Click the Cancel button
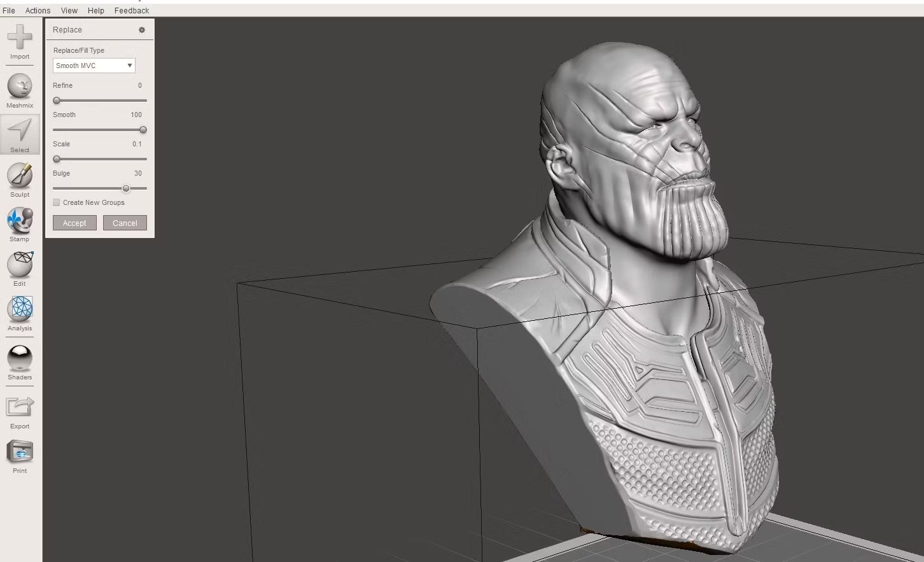Viewport: 924px width, 562px height. [125, 223]
